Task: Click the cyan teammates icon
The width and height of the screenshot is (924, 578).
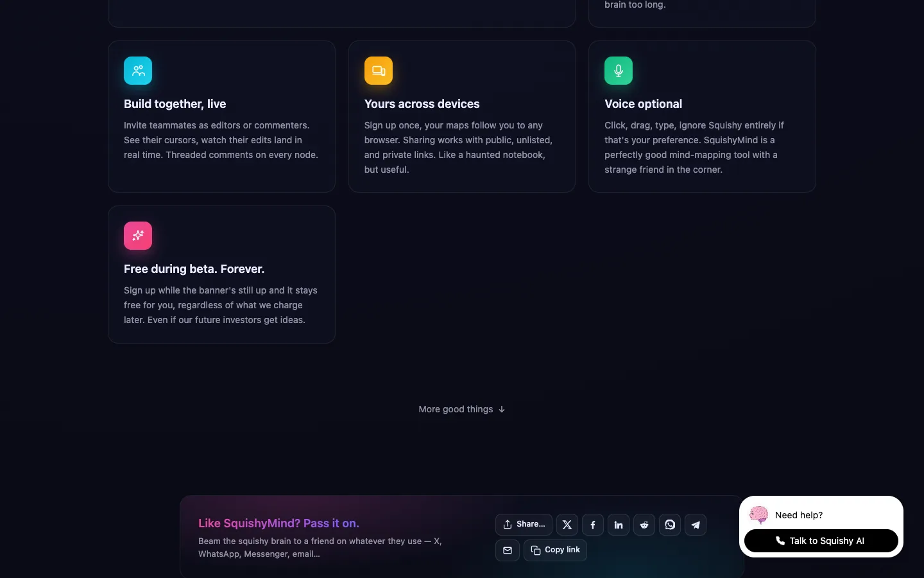Action: click(138, 71)
